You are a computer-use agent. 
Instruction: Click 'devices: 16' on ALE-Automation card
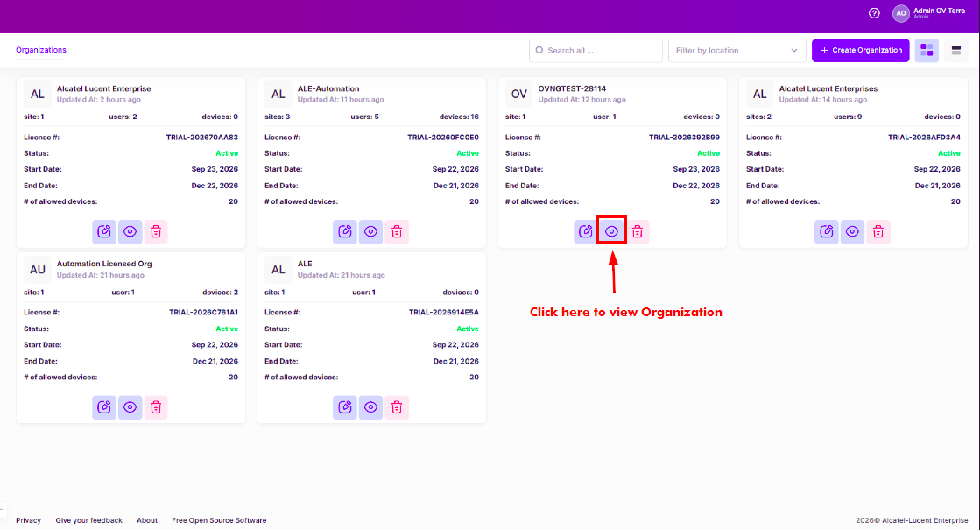coord(459,117)
